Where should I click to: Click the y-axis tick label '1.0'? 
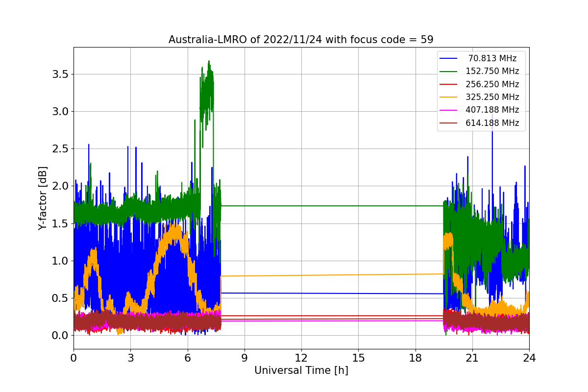tap(60, 261)
